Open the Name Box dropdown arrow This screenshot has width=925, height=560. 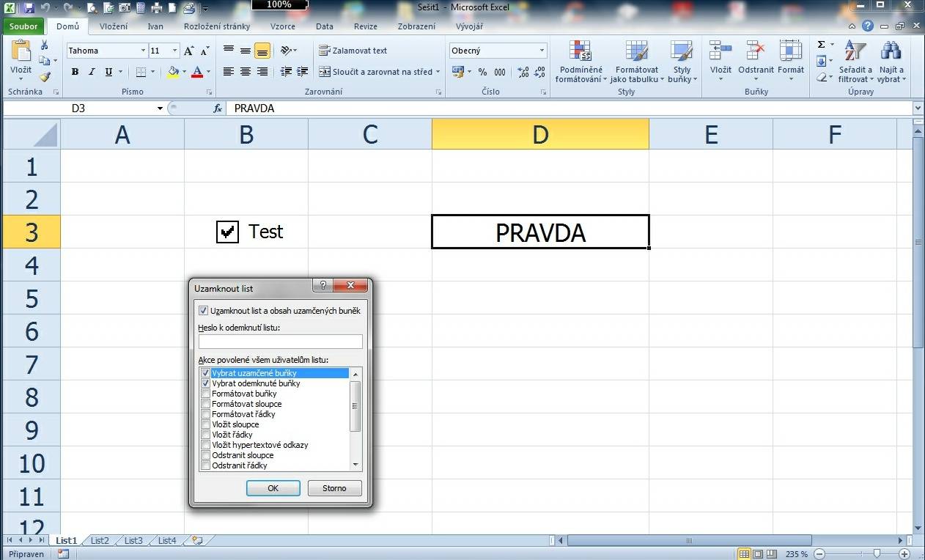pos(160,108)
